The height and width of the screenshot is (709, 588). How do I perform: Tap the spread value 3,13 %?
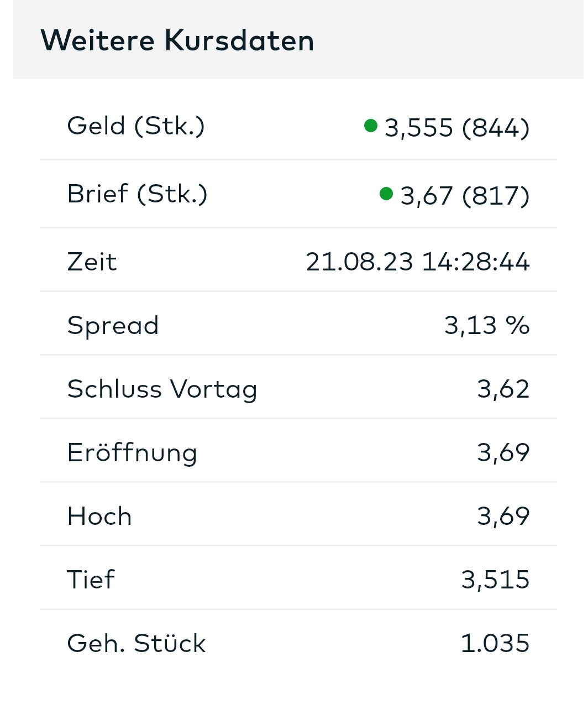pos(486,325)
